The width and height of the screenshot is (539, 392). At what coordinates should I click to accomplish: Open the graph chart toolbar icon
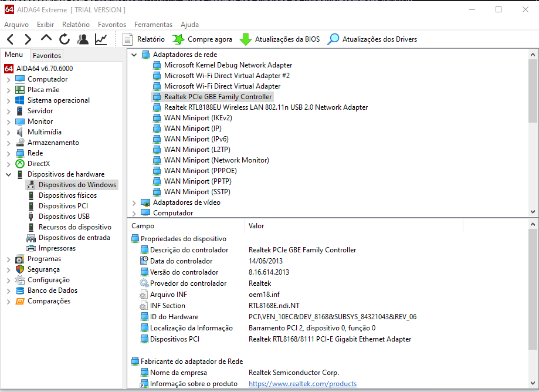point(101,39)
